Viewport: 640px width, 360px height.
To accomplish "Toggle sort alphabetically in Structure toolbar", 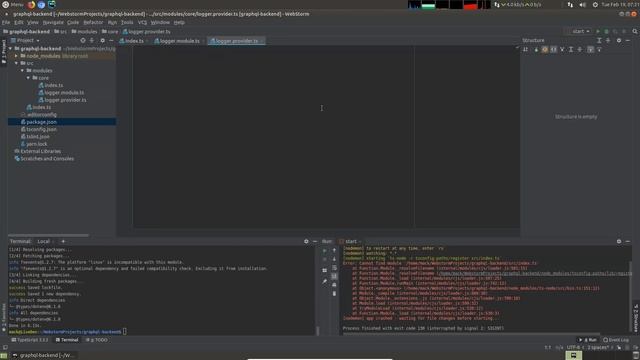I will 526,49.
